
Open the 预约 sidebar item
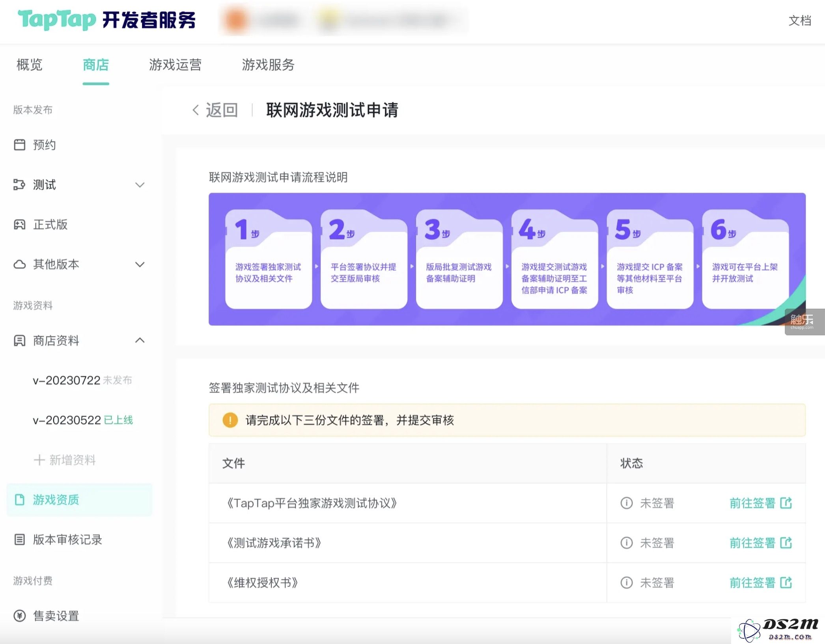44,145
